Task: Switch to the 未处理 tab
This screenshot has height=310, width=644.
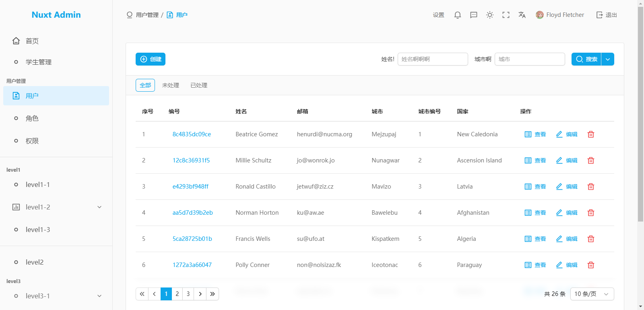Action: coord(171,85)
